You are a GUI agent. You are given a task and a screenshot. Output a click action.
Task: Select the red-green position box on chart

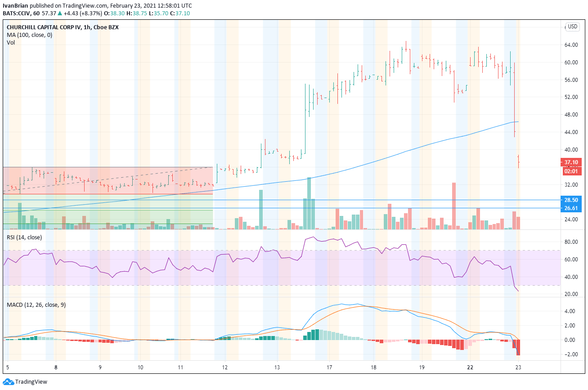(108, 198)
